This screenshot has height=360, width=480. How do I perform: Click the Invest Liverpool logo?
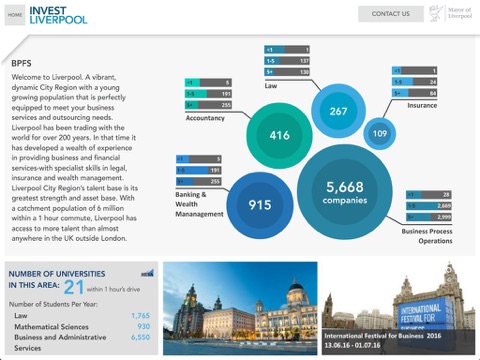(58, 15)
